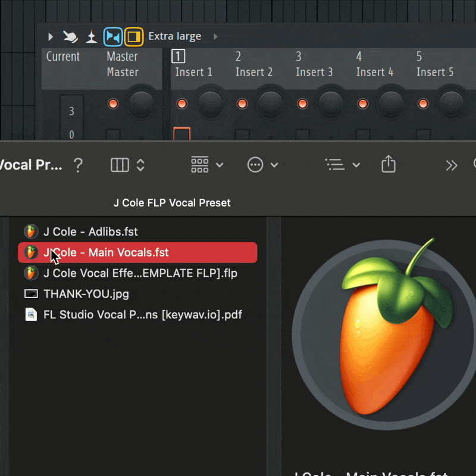
Task: Toggle the blue mixer view button
Action: coord(112,37)
